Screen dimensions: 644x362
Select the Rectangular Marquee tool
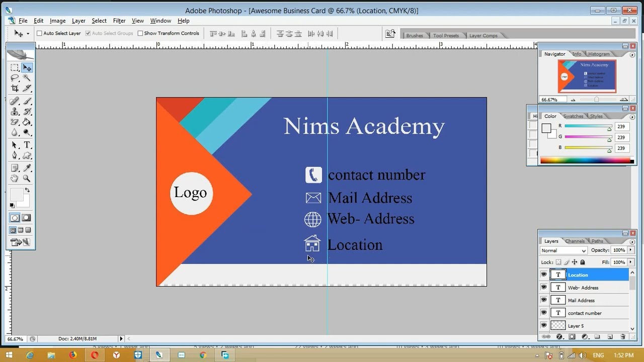pyautogui.click(x=15, y=68)
